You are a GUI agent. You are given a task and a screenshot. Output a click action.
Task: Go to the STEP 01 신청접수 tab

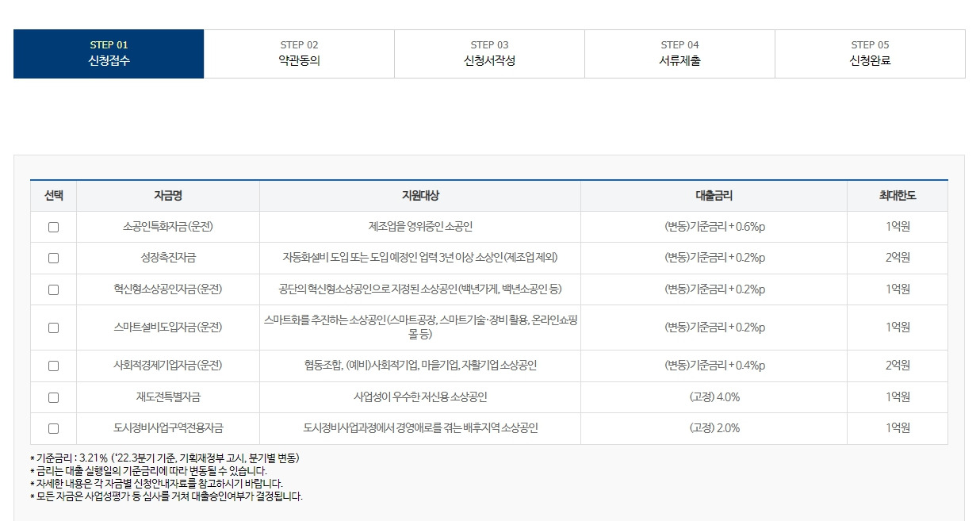tap(109, 54)
